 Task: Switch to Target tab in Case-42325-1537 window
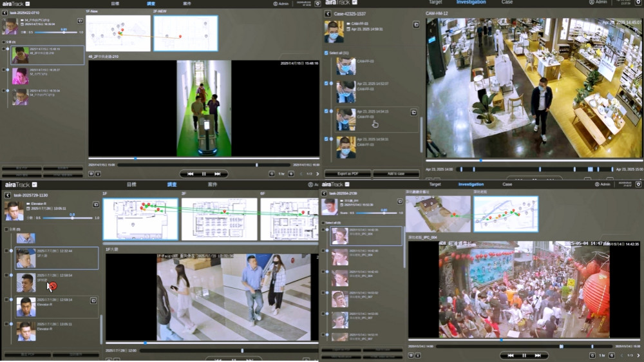[435, 3]
